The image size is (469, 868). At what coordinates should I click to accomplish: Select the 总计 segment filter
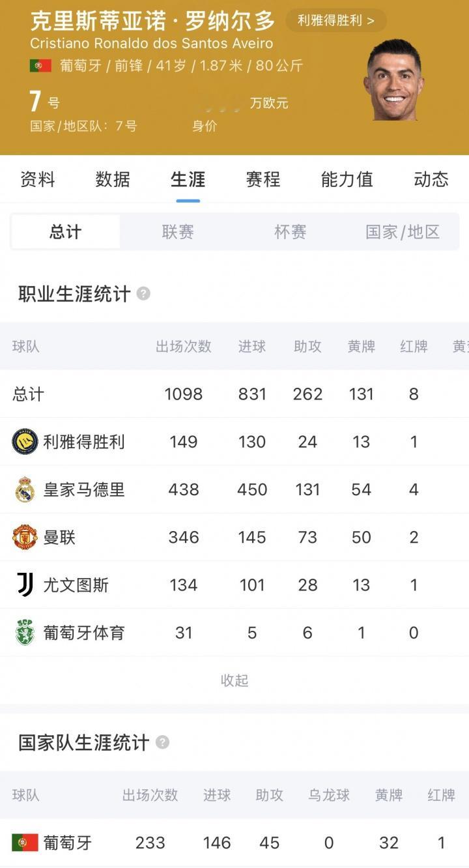click(x=66, y=232)
